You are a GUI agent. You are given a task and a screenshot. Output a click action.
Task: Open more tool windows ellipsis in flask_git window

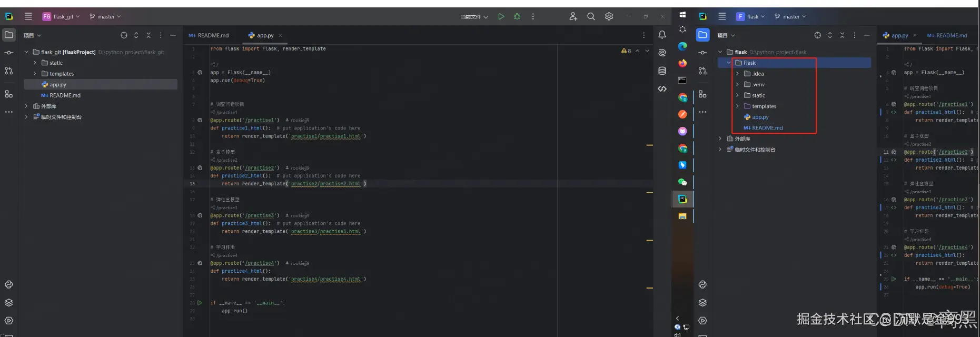click(9, 112)
